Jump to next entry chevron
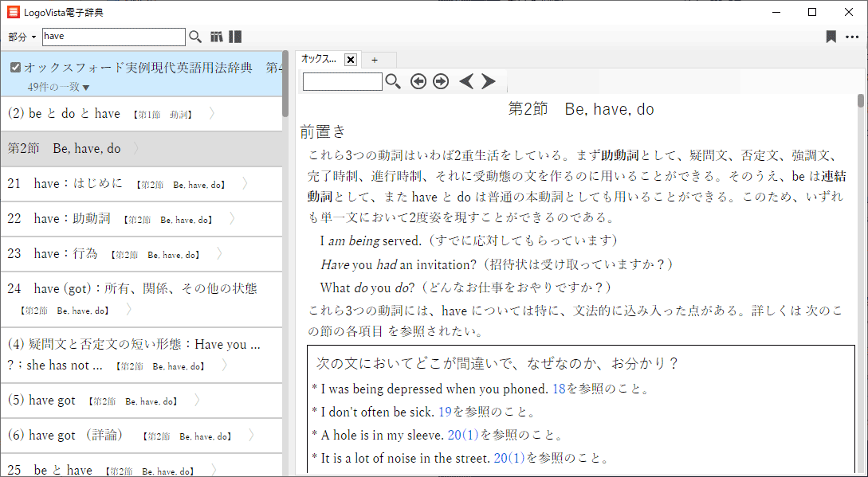 pyautogui.click(x=489, y=81)
